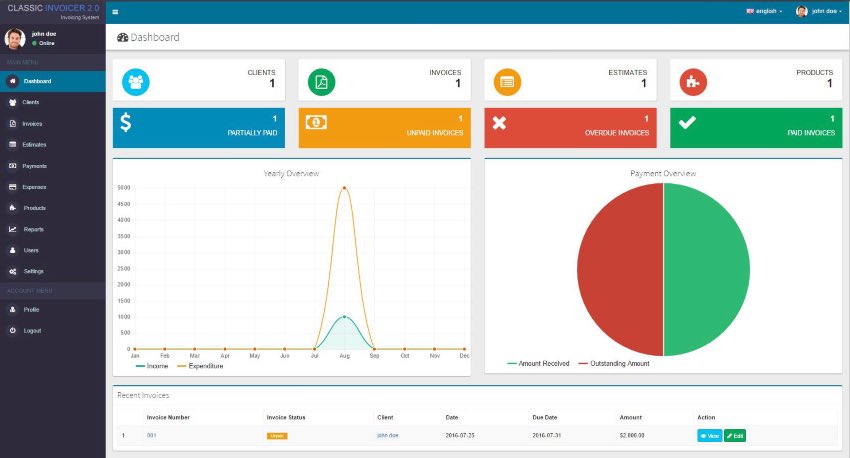
Task: Click the hamburger sidebar toggle icon
Action: coord(115,12)
